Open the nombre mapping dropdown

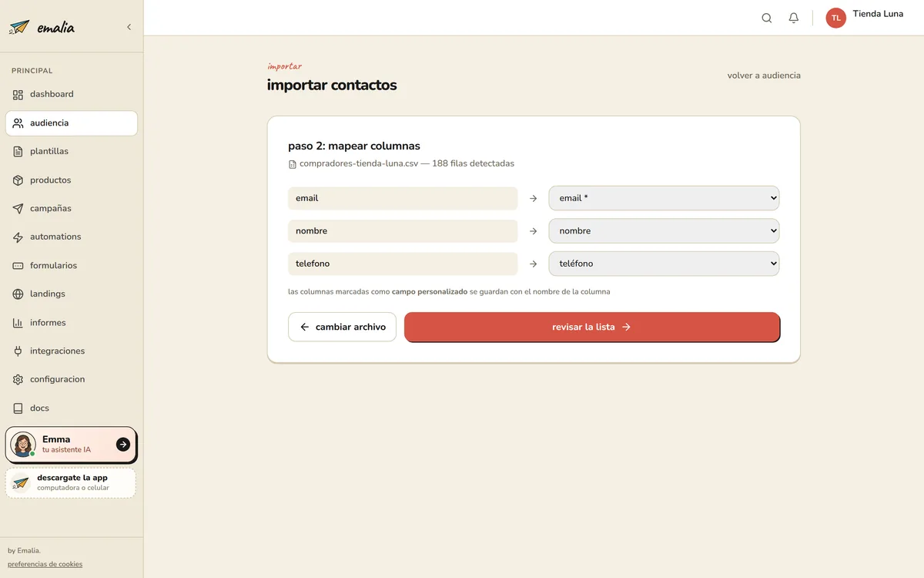click(x=664, y=231)
